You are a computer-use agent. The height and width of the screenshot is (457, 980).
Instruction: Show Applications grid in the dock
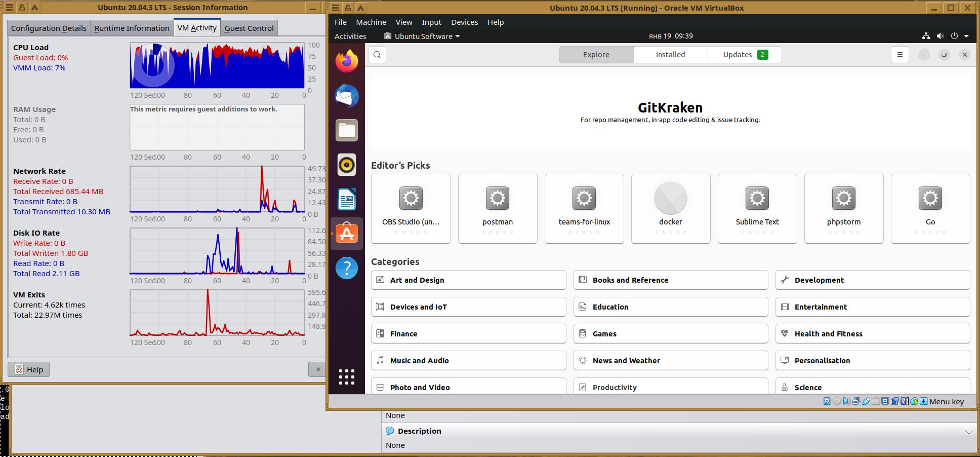(347, 377)
